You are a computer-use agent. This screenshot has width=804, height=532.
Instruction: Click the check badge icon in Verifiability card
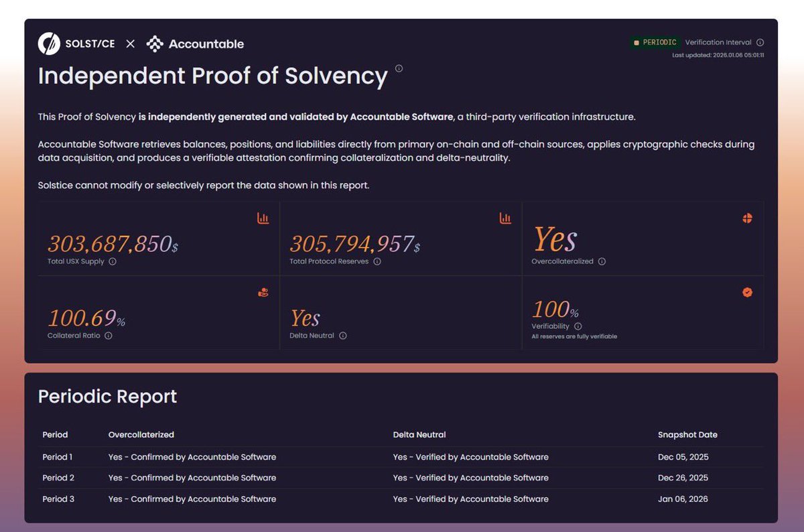pyautogui.click(x=747, y=292)
